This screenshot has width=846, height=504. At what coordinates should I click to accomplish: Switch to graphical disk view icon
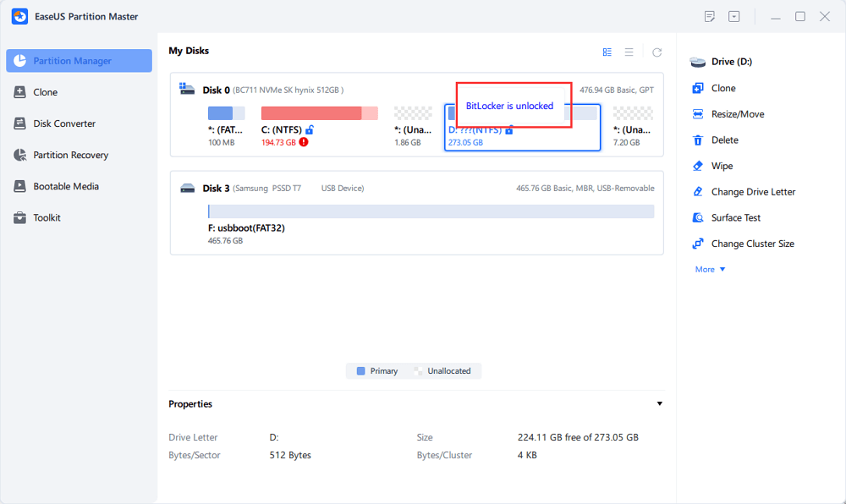coord(607,52)
